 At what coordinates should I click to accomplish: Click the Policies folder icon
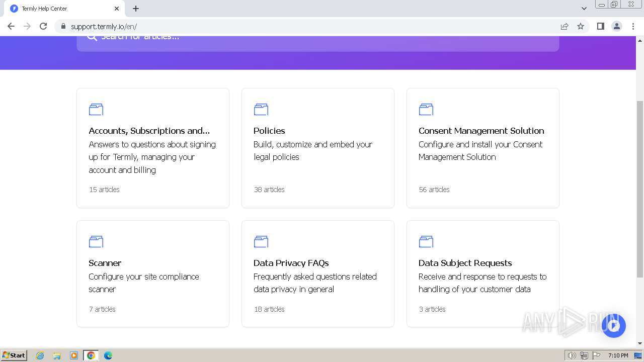click(261, 109)
